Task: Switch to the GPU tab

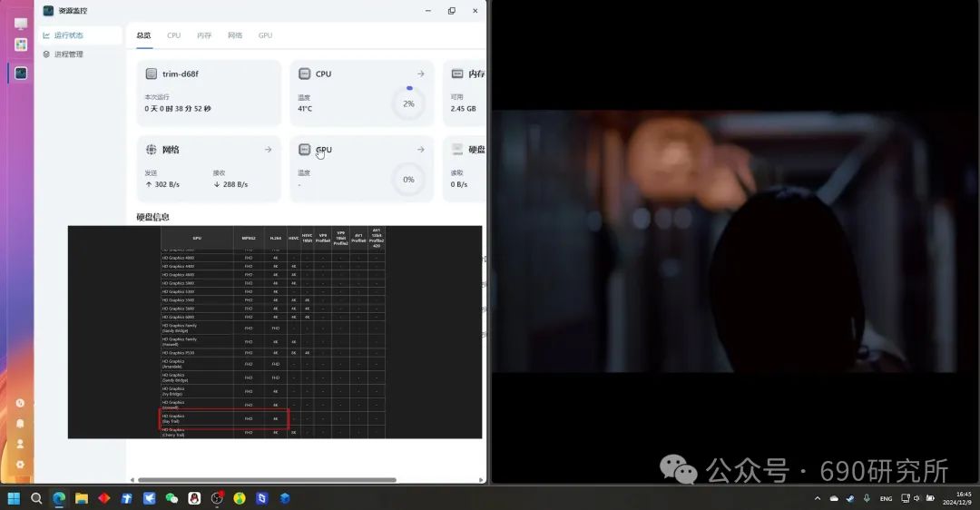Action: coord(266,35)
